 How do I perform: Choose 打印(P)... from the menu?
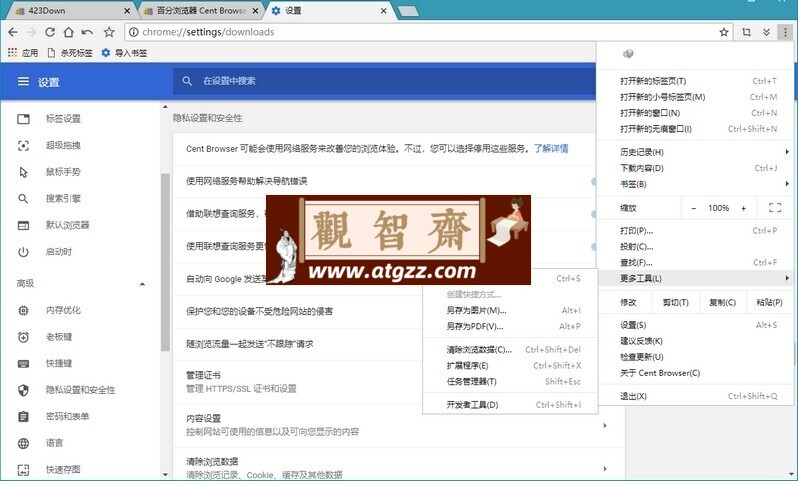(x=695, y=231)
